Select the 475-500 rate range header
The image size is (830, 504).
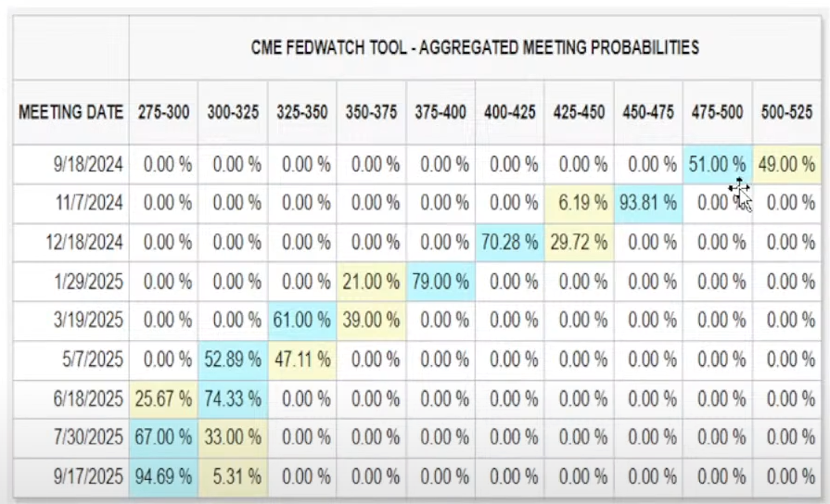(717, 113)
